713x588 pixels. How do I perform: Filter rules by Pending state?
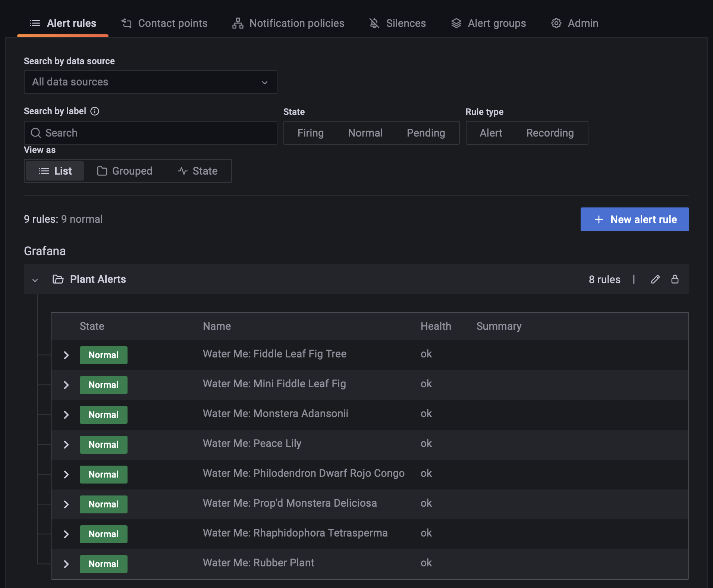pyautogui.click(x=426, y=133)
